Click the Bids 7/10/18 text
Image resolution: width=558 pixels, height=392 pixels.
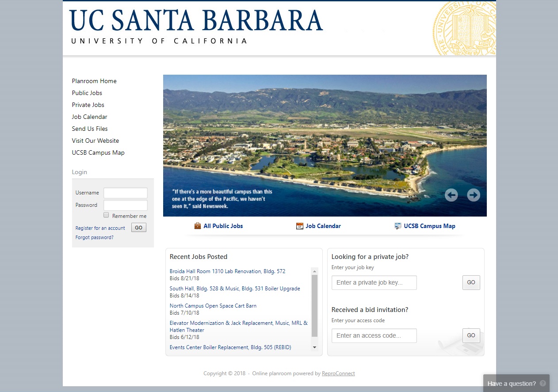[184, 313]
